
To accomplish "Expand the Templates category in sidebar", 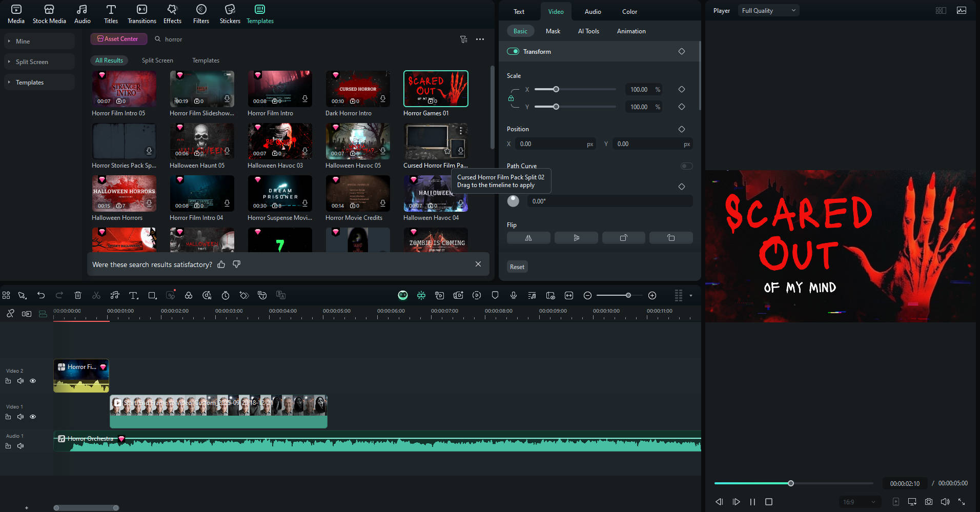I will pos(39,82).
